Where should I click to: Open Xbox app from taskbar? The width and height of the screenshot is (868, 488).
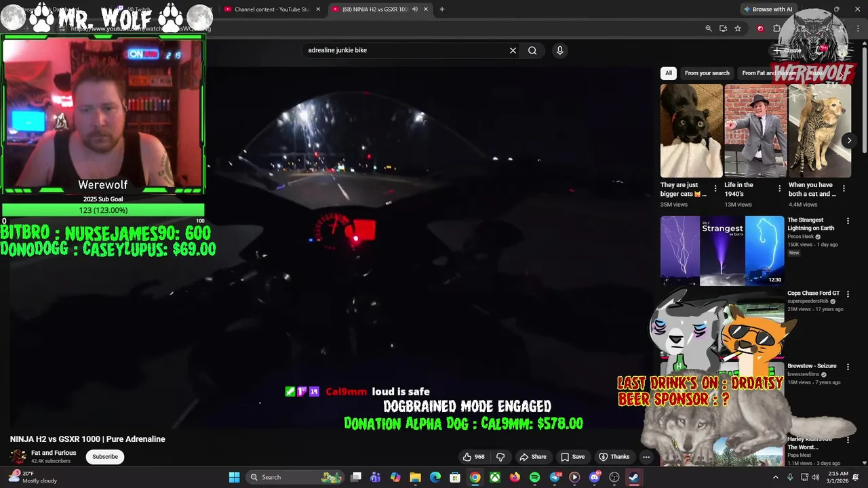coord(495,477)
